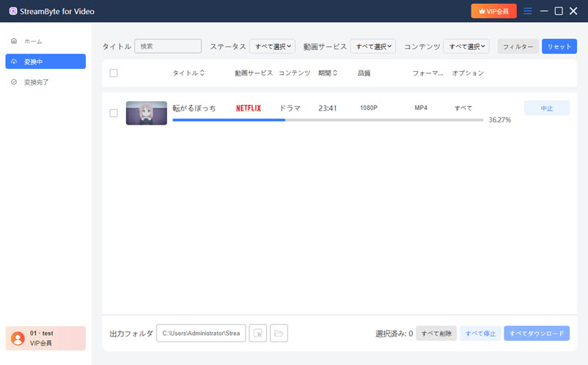Toggle the select-all header checkbox

[114, 73]
